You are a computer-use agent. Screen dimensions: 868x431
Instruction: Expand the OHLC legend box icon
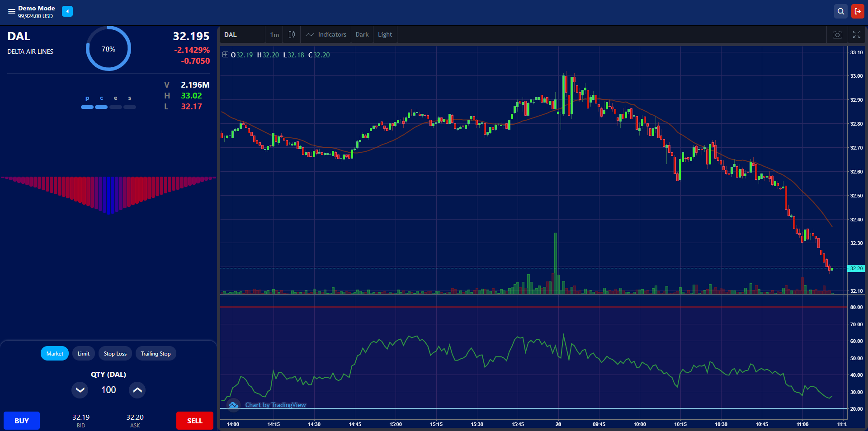[225, 55]
